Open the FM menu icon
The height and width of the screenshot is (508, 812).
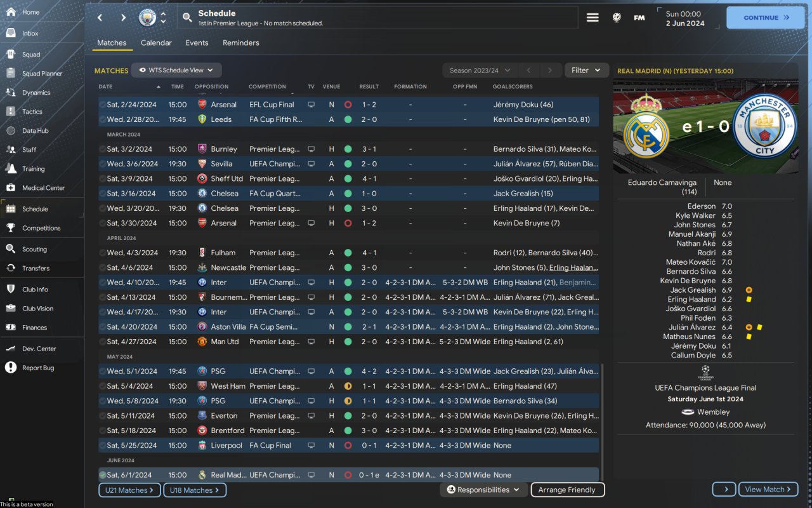(x=639, y=18)
